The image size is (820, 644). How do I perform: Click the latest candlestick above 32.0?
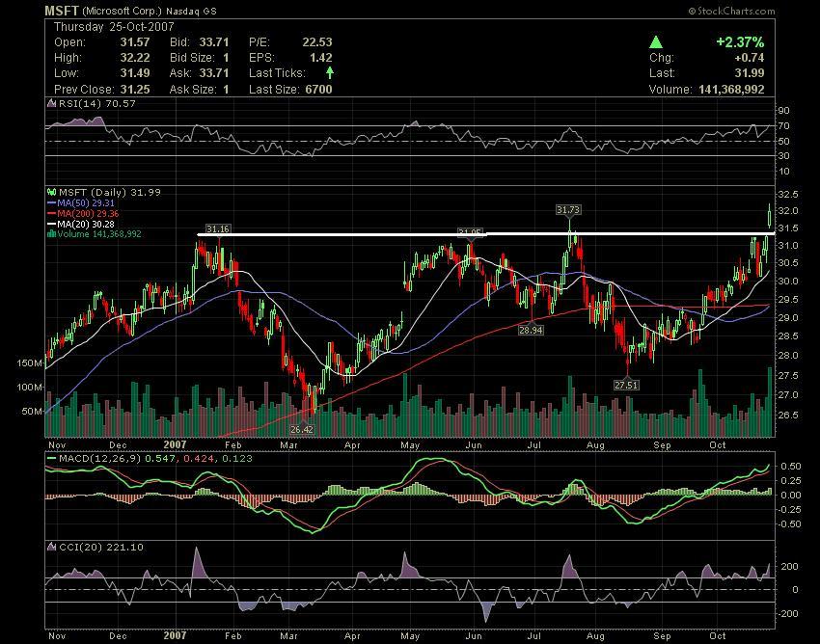point(770,215)
